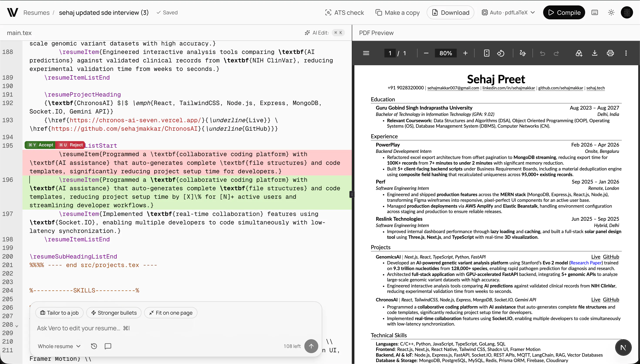Open keyboard shortcuts icon

tap(595, 12)
